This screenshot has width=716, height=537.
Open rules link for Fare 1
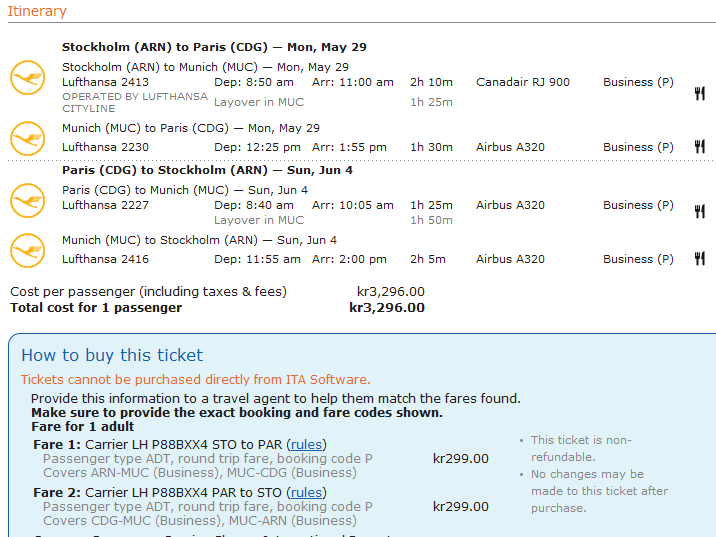(306, 445)
